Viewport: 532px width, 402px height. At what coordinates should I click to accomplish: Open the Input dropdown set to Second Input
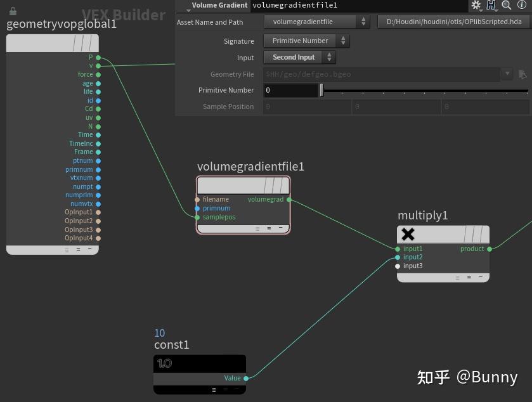299,56
